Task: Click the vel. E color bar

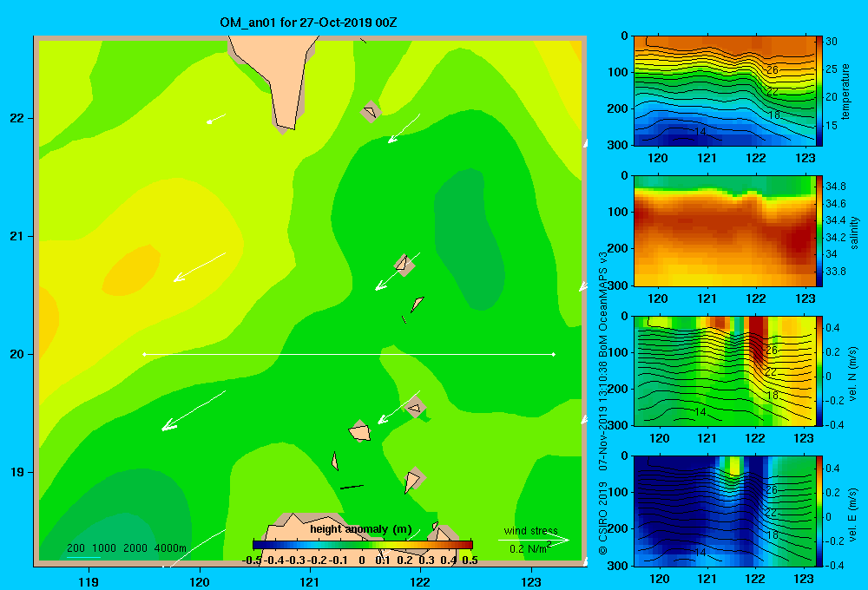Action: 819,511
